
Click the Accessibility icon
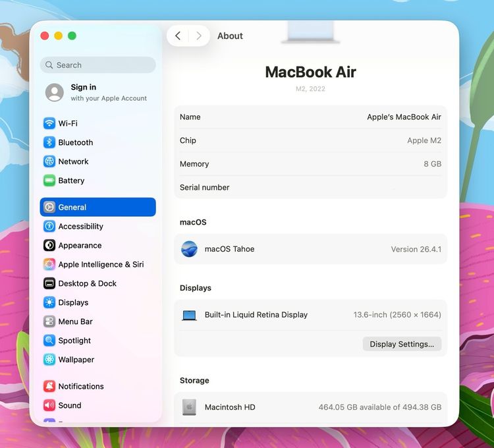tap(49, 226)
